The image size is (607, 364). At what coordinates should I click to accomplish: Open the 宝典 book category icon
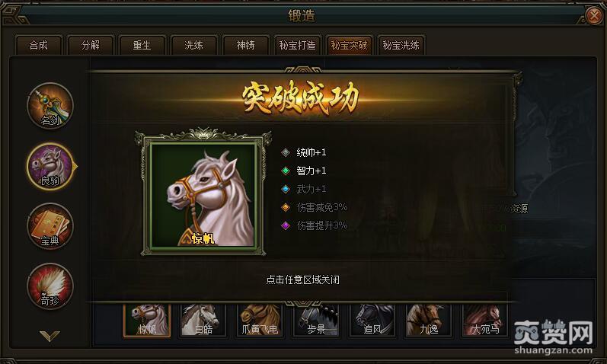[x=50, y=226]
